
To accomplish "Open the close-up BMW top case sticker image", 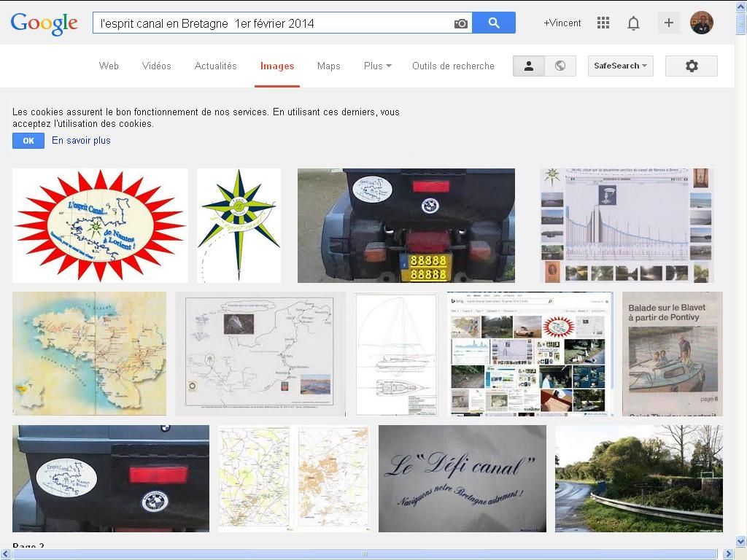I will click(111, 478).
